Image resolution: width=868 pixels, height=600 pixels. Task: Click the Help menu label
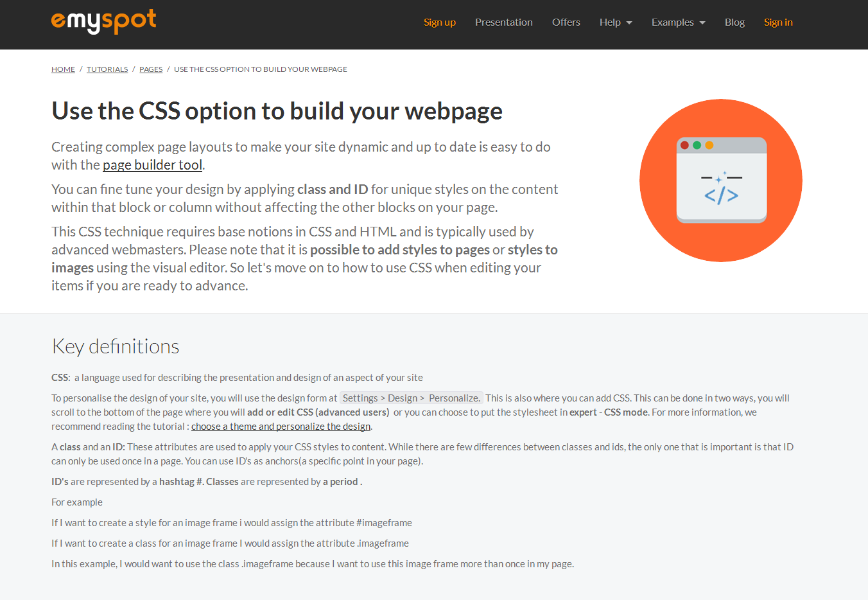[610, 22]
